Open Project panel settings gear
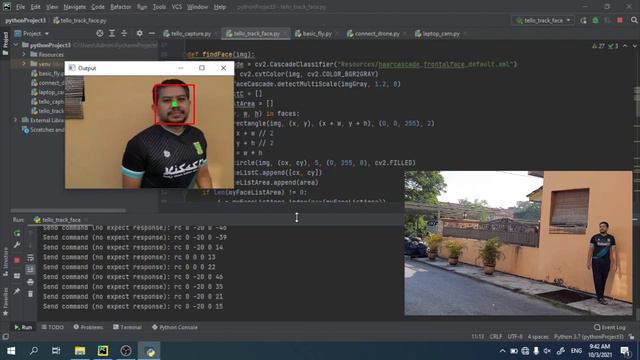The width and height of the screenshot is (640, 360). click(140, 33)
